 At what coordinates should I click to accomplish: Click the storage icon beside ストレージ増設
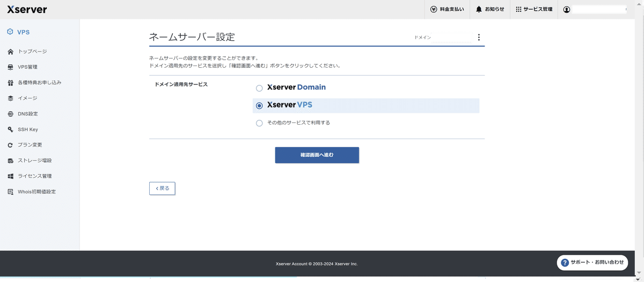11,161
